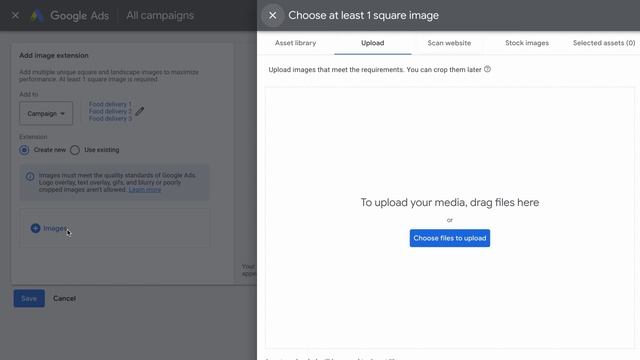640x360 pixels.
Task: View the Selected assets (0) tab
Action: [604, 43]
